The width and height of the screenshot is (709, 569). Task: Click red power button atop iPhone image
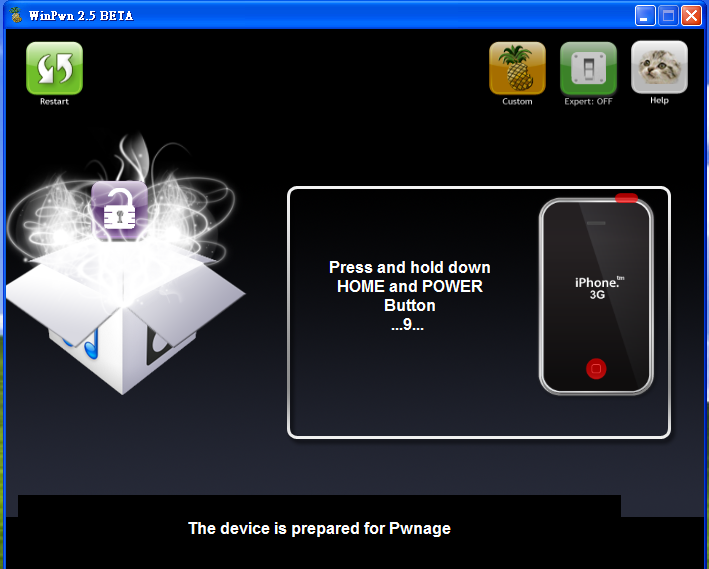coord(626,198)
